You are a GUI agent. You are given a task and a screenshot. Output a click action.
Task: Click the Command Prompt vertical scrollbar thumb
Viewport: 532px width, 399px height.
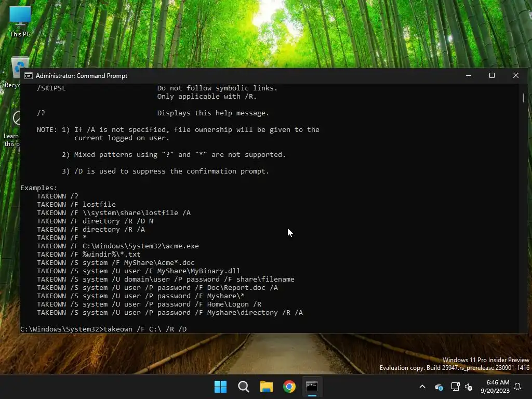524,98
